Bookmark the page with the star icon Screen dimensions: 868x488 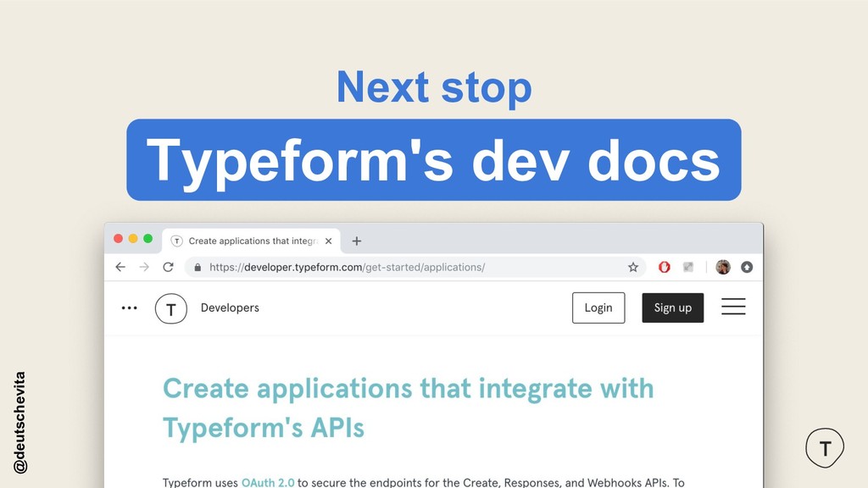pyautogui.click(x=633, y=267)
